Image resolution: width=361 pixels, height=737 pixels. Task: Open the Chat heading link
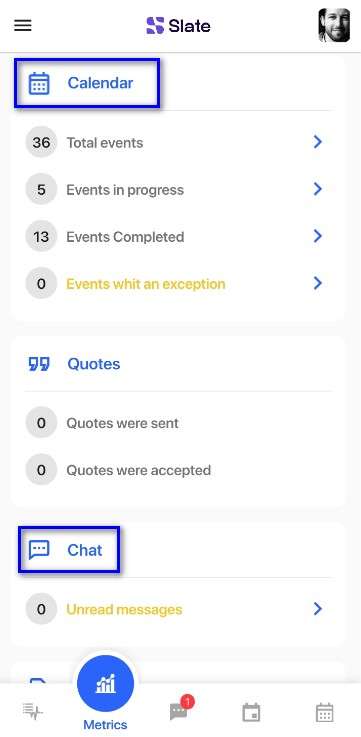(x=85, y=550)
